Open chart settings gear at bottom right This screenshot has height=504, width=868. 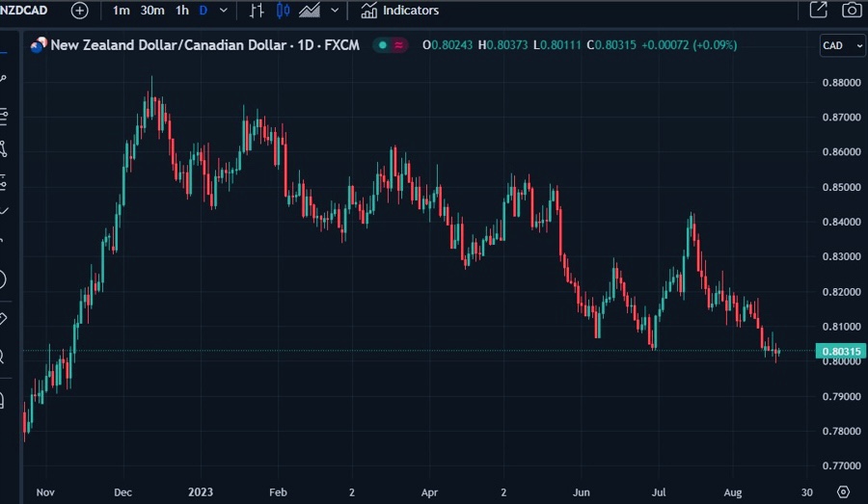tap(843, 491)
